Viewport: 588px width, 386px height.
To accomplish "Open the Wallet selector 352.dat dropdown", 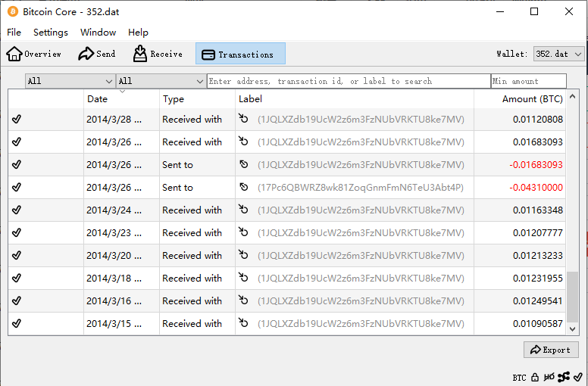I will pyautogui.click(x=558, y=54).
